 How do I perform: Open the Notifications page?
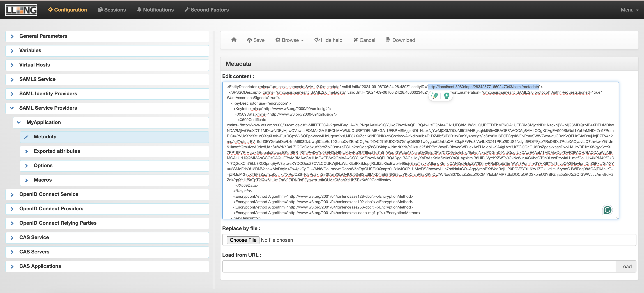tap(155, 10)
